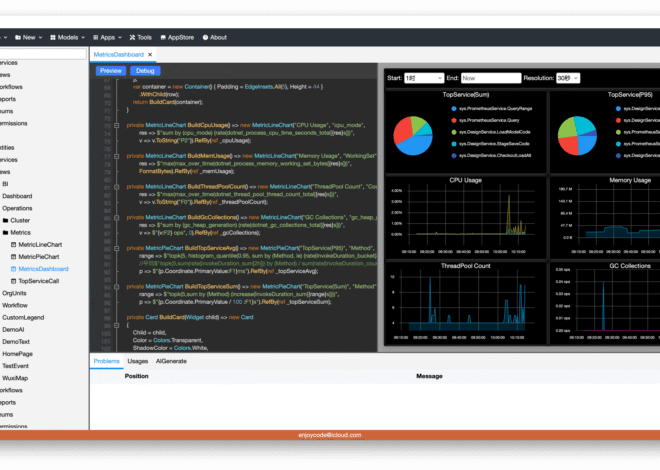
Task: Toggle sys.DesignService.Checkout.LoadAll legend purple swatch
Action: pyautogui.click(x=454, y=156)
